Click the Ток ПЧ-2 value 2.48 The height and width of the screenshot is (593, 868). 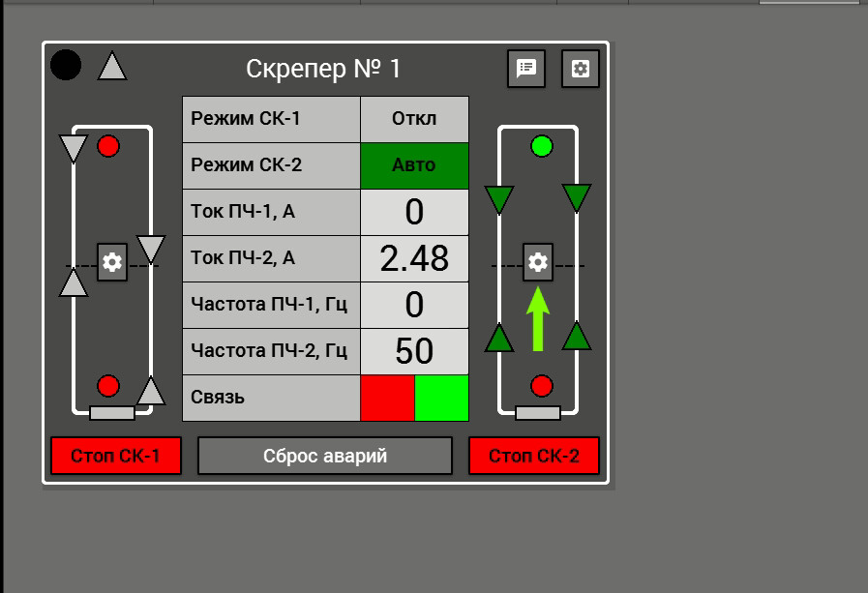click(x=414, y=258)
